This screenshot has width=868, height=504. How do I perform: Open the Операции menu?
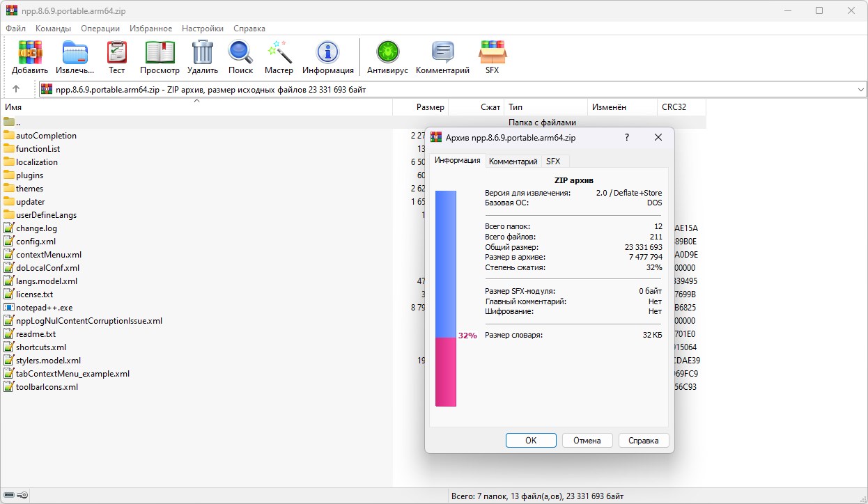[x=100, y=29]
